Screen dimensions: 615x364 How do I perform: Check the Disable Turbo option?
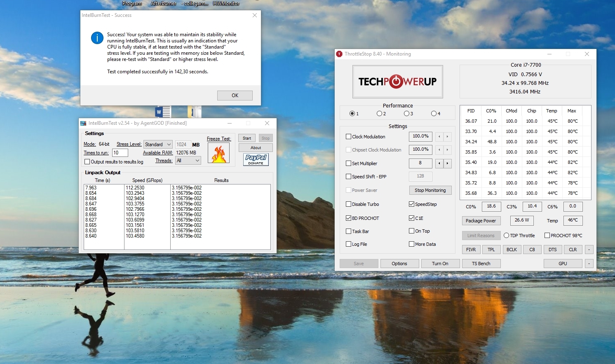pos(349,204)
